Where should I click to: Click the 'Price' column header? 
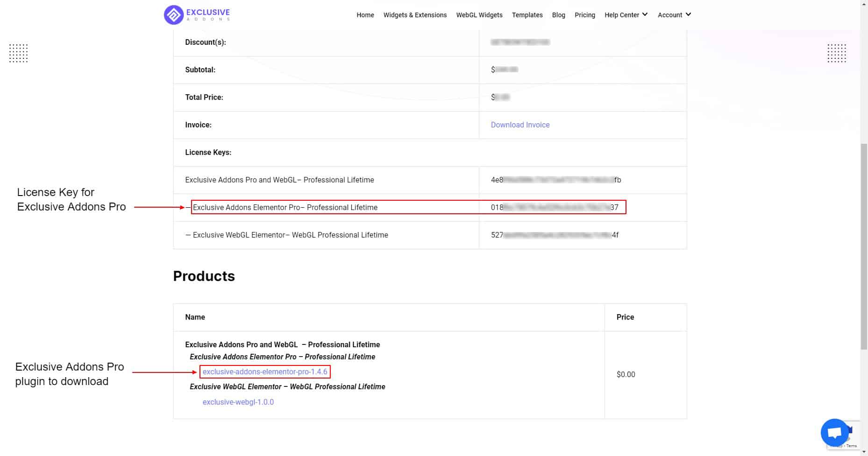(625, 317)
